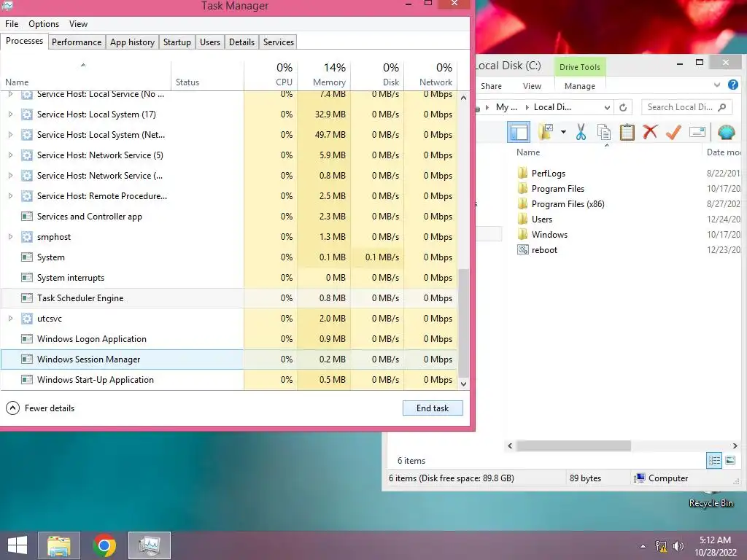Viewport: 747px width, 560px height.
Task: Switch to the Startup tab
Action: tap(177, 42)
